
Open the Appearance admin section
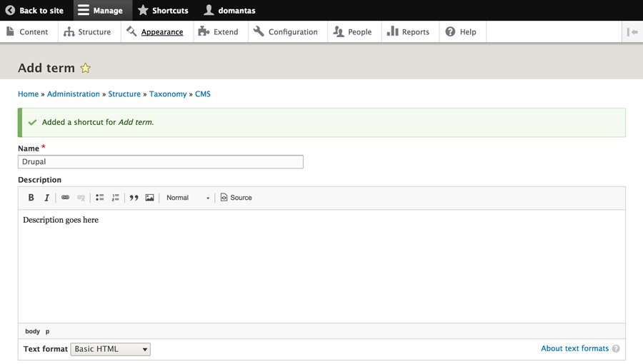[156, 32]
